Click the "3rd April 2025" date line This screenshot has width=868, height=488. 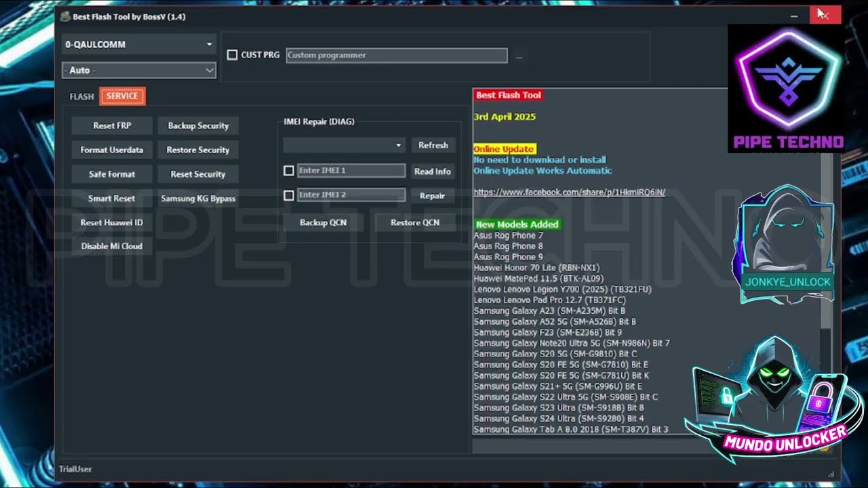(x=505, y=117)
